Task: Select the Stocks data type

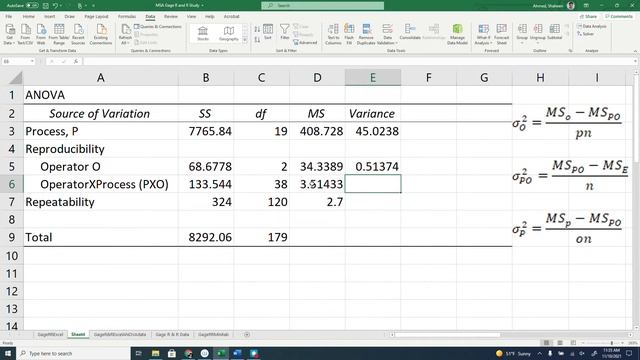Action: [x=203, y=33]
